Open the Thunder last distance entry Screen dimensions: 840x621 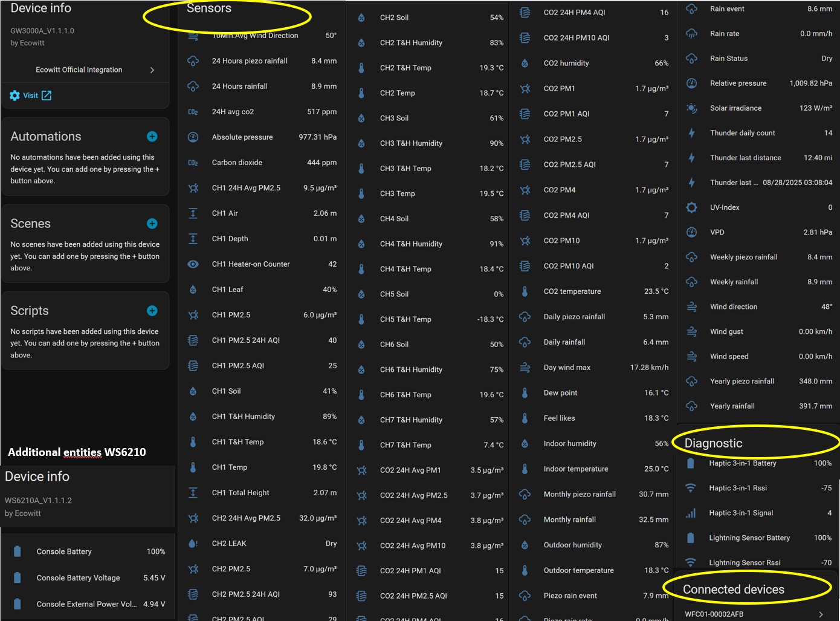click(x=759, y=158)
